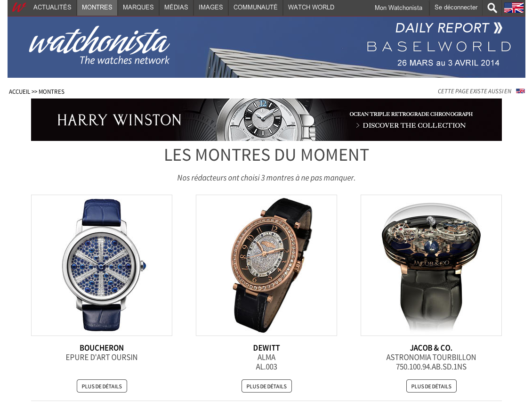Image resolution: width=532 pixels, height=410 pixels.
Task: Open the Communauté menu
Action: click(x=256, y=8)
